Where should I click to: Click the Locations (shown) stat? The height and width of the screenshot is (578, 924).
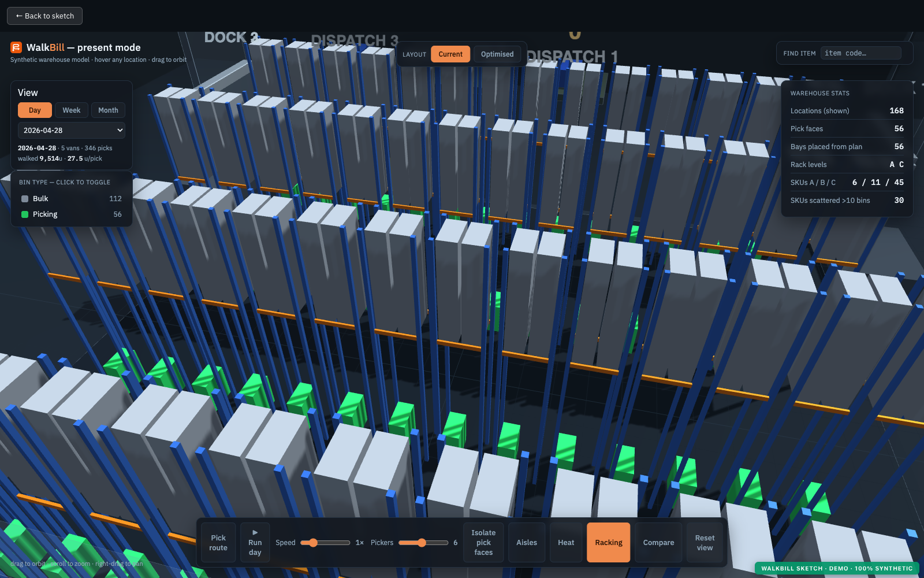(x=847, y=111)
